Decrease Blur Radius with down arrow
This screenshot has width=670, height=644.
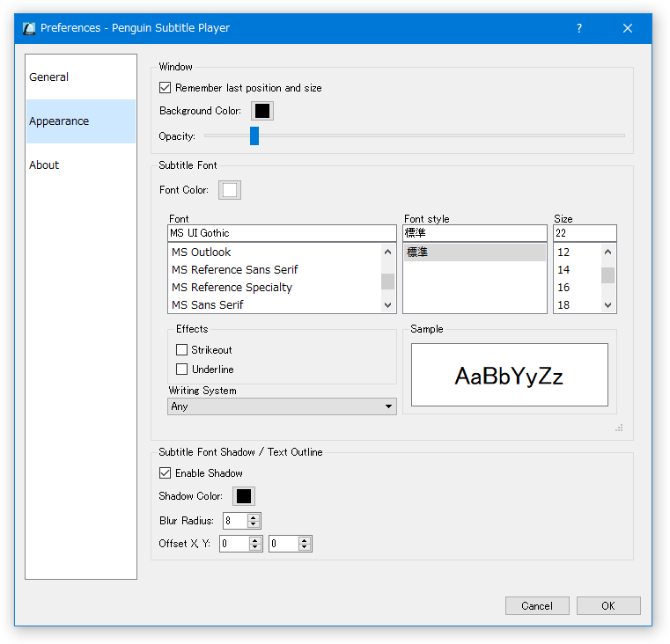(254, 524)
